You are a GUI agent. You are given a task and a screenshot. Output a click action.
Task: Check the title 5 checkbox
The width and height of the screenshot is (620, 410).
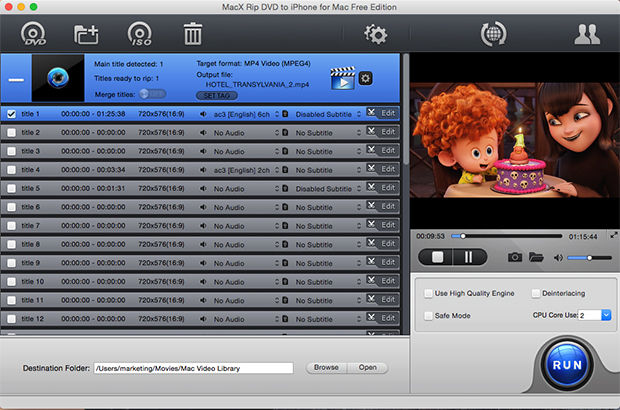[x=11, y=189]
